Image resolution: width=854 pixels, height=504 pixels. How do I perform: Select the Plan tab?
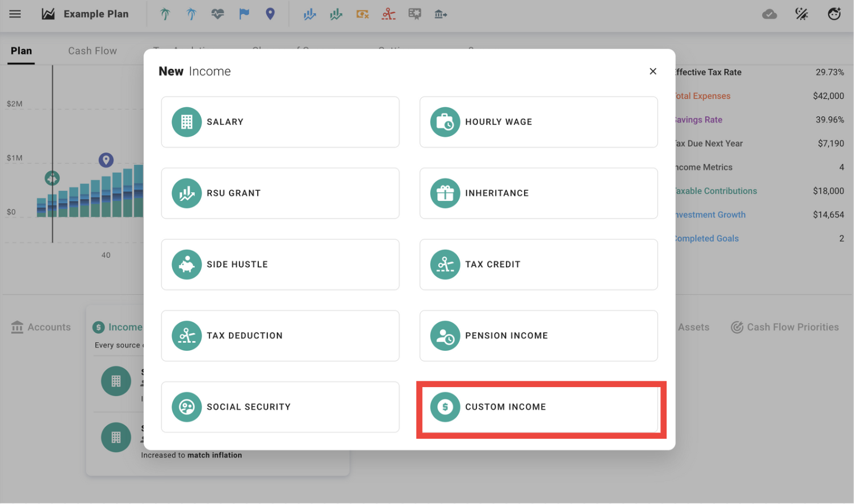pos(21,51)
